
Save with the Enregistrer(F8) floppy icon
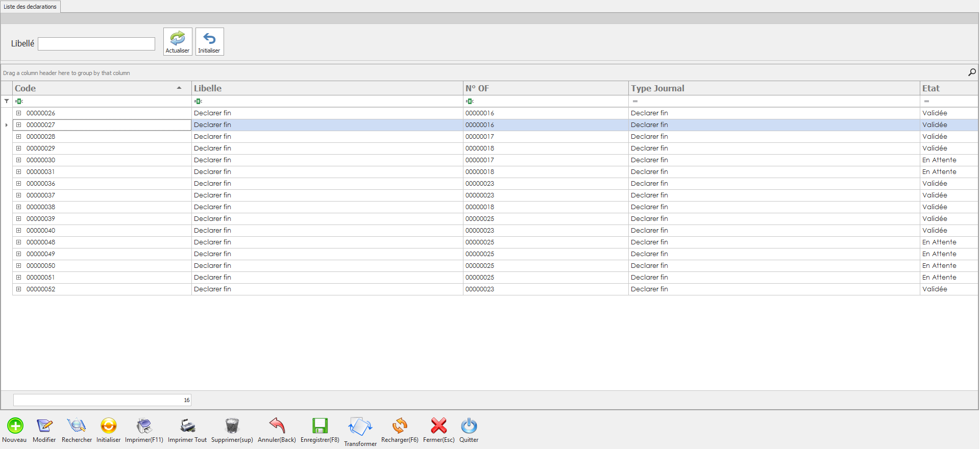point(320,426)
